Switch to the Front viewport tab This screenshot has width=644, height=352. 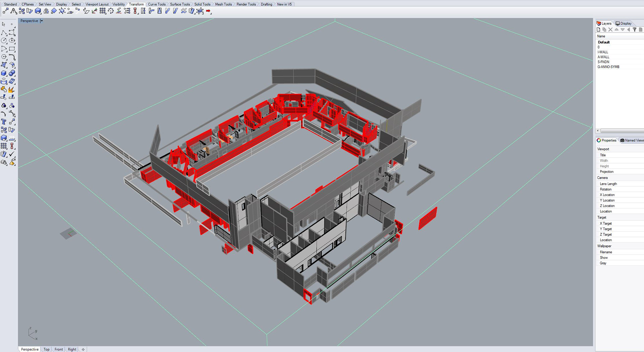pyautogui.click(x=59, y=349)
